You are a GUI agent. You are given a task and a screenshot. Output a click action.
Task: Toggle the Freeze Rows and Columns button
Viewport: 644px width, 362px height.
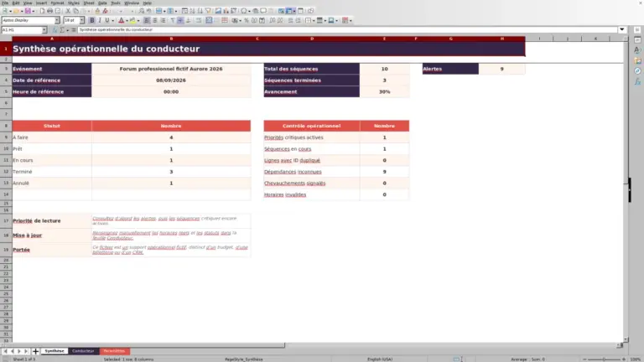click(288, 11)
